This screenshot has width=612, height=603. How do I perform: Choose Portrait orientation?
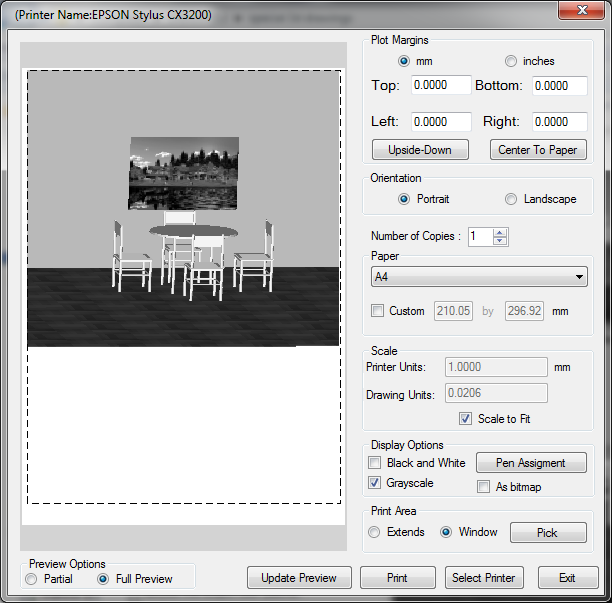pos(404,199)
